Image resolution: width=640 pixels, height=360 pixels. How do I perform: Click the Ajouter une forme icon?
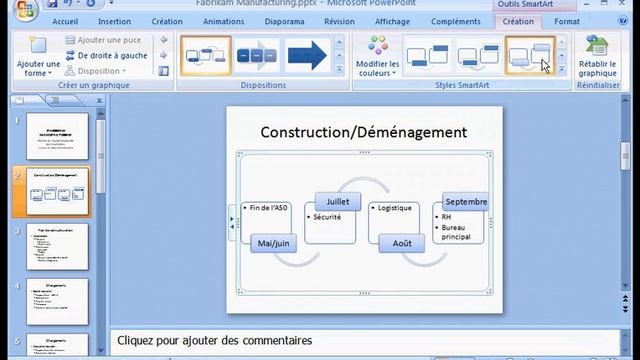[38, 45]
